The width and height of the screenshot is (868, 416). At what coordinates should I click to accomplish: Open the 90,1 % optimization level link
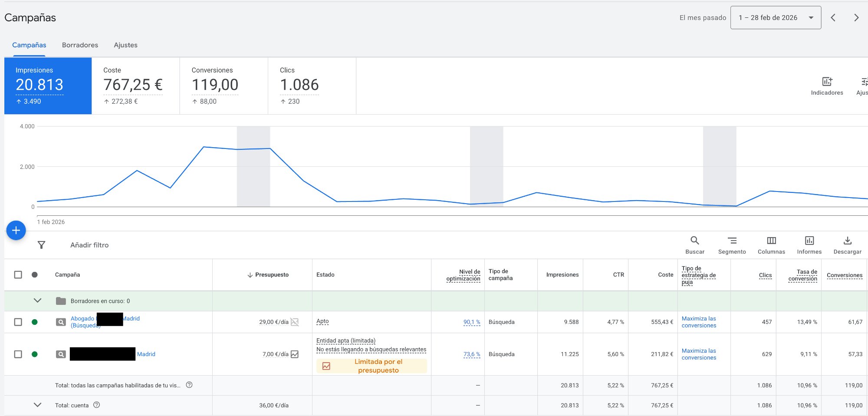471,322
